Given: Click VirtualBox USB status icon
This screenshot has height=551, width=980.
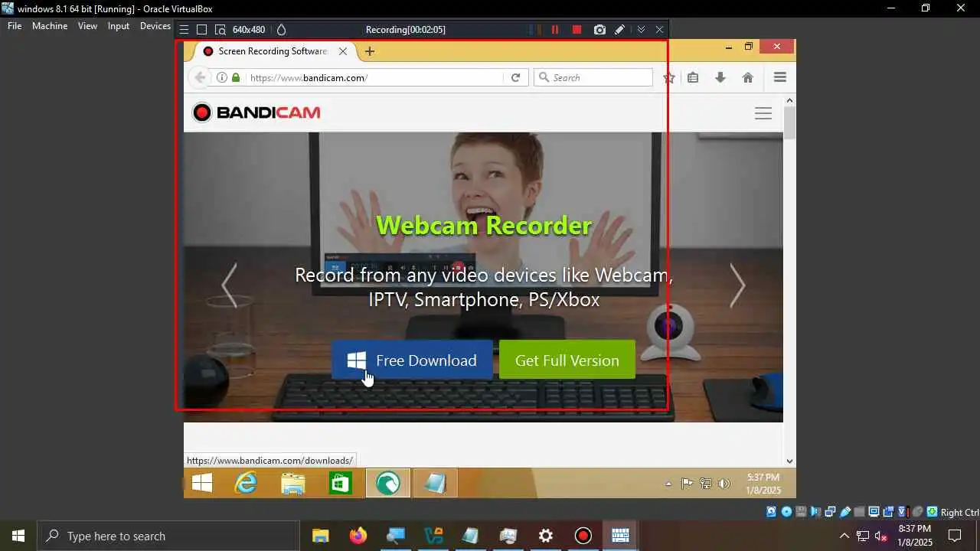Looking at the screenshot, I should (x=845, y=512).
